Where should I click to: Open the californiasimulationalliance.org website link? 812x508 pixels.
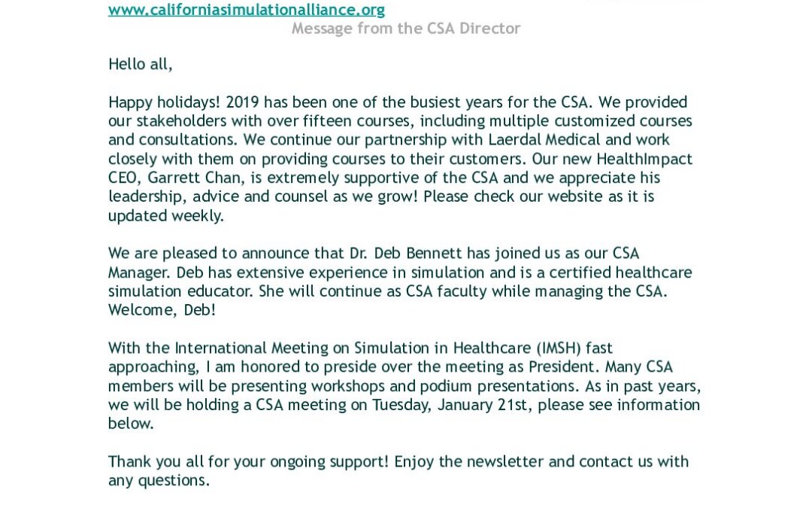tap(246, 10)
